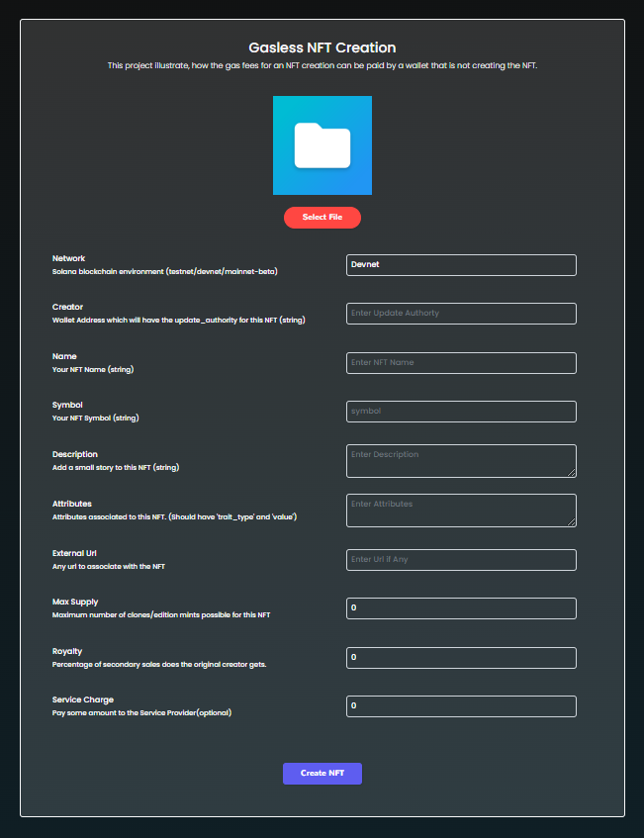The height and width of the screenshot is (838, 644).
Task: Click the folder icon image preview
Action: coord(322,145)
